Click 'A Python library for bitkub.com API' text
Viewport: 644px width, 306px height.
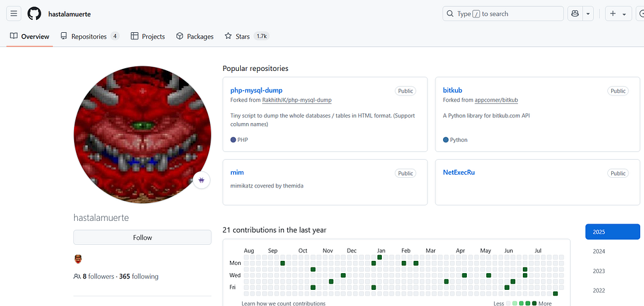(486, 116)
